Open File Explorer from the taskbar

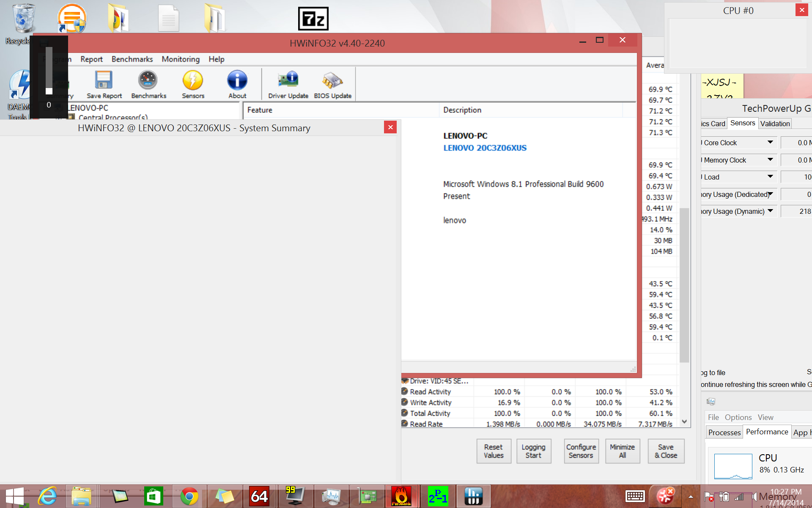tap(81, 496)
